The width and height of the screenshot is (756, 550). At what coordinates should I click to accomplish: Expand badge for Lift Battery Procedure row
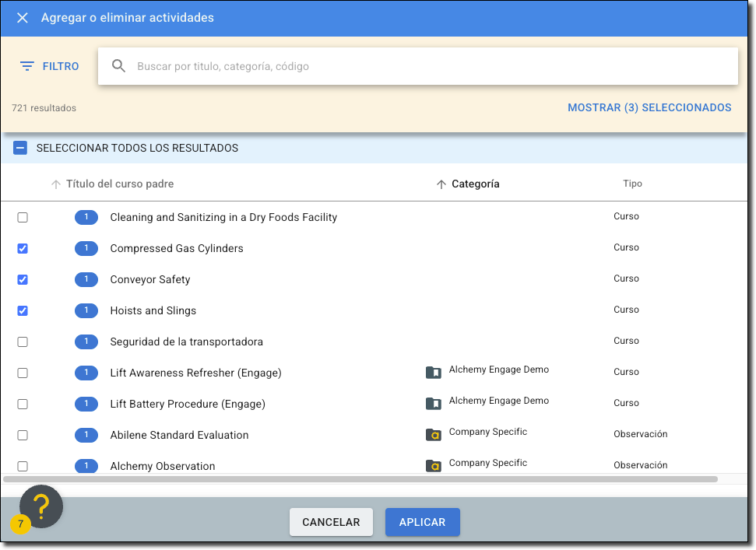point(86,404)
